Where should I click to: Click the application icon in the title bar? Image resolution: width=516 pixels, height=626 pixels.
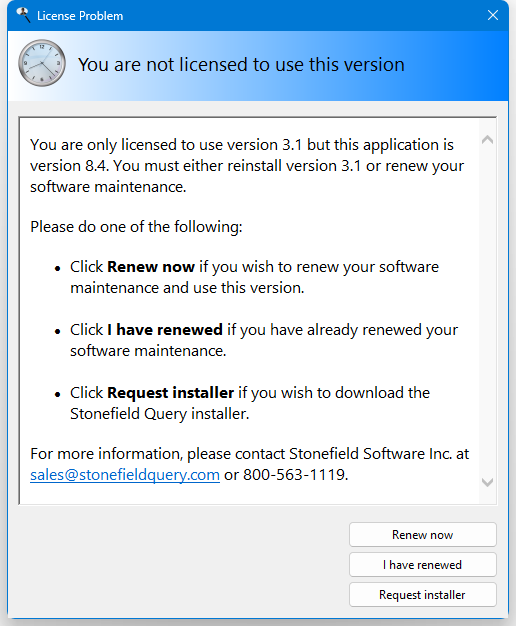pos(23,15)
